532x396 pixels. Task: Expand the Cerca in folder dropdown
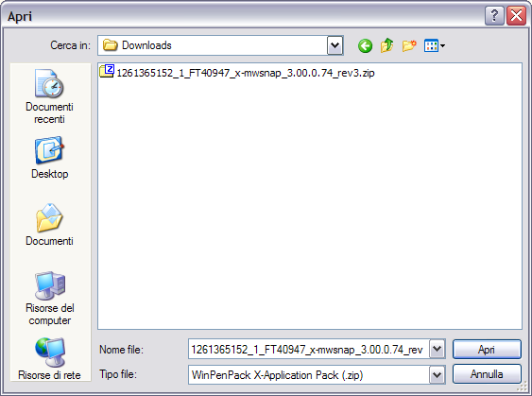pyautogui.click(x=335, y=45)
